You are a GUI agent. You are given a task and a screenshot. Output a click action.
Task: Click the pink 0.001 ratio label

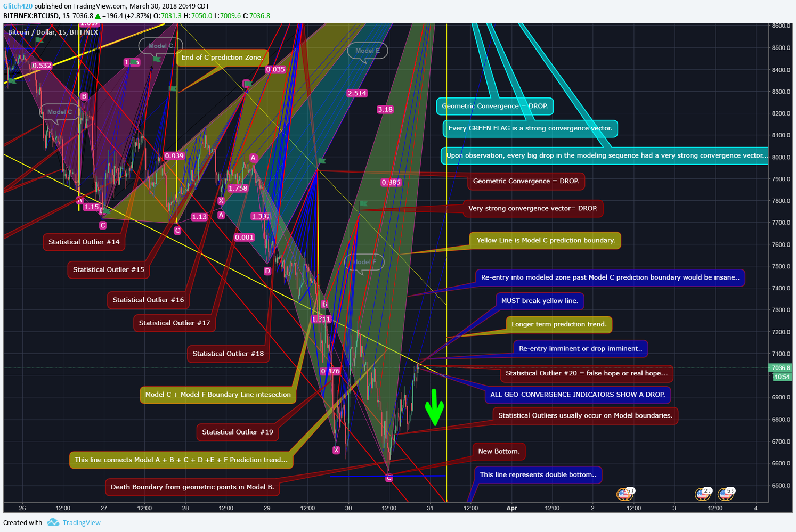tap(244, 237)
